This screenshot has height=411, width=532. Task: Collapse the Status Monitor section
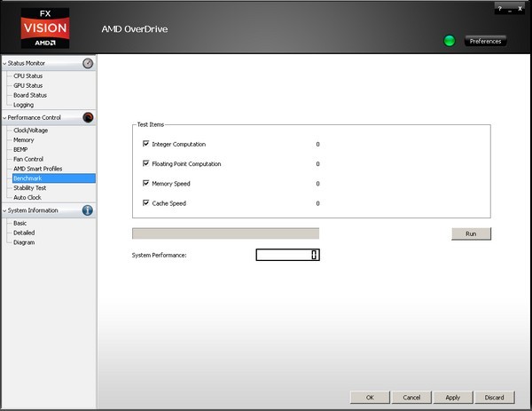[4, 64]
